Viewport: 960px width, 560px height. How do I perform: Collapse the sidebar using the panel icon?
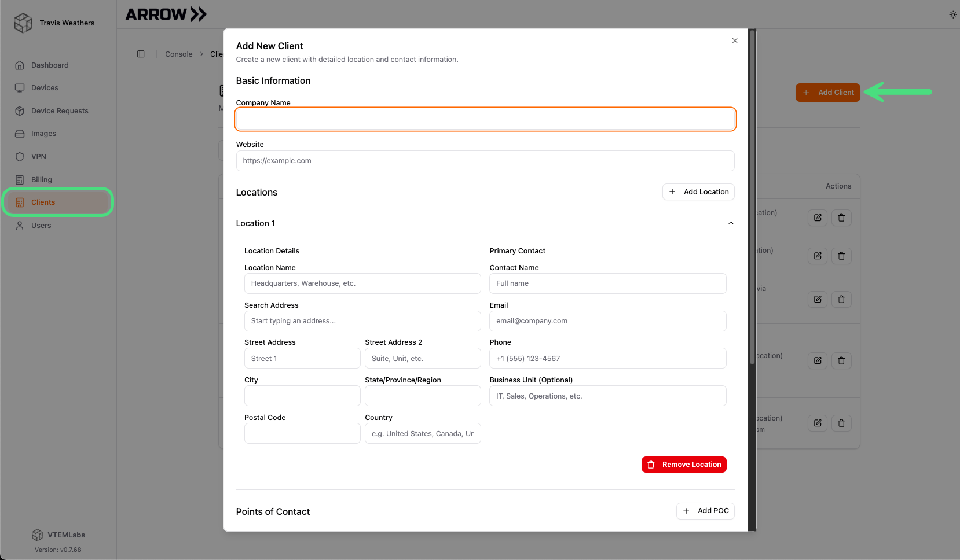point(141,54)
